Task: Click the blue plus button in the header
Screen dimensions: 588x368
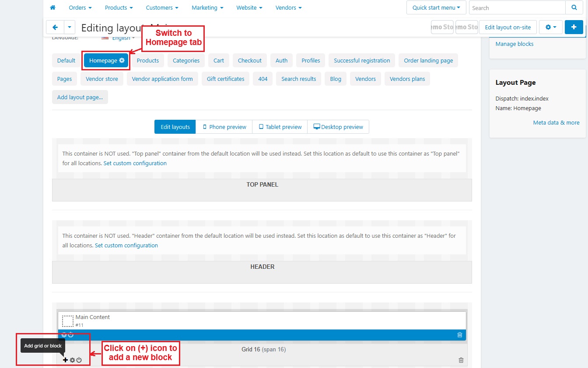Action: [574, 27]
